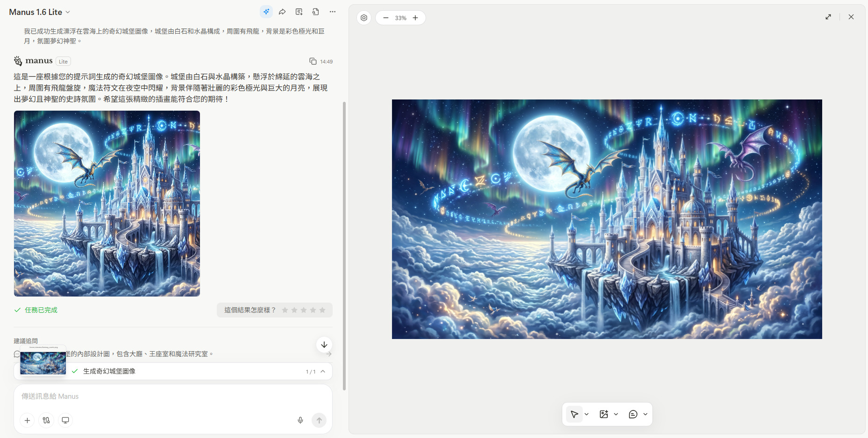Click the 任務已完成 status text
This screenshot has width=868, height=438.
[x=41, y=310]
